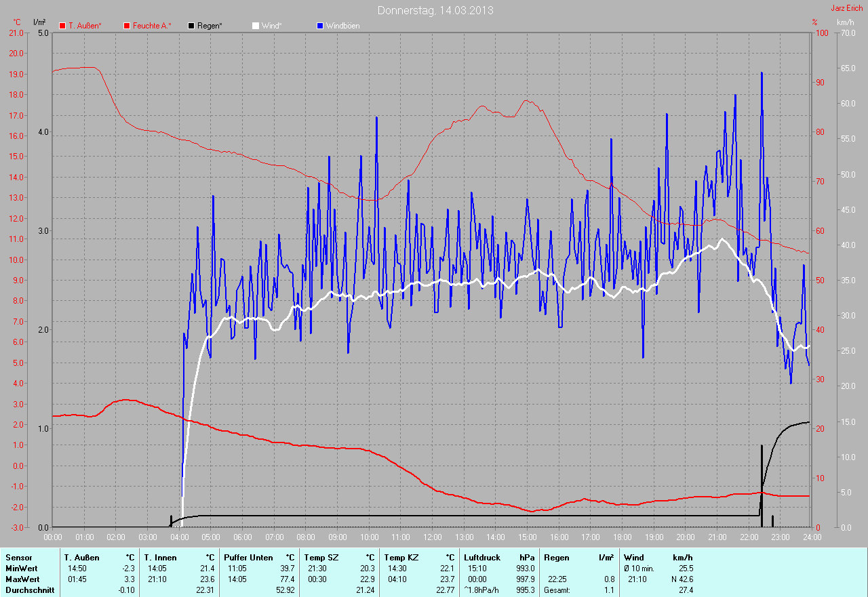Click the Temp KZ column header

tap(401, 558)
